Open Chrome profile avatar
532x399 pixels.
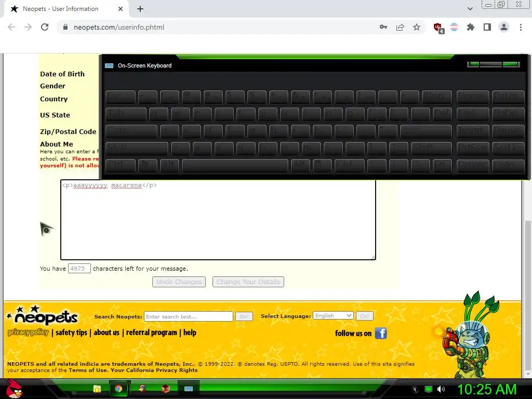pos(504,27)
